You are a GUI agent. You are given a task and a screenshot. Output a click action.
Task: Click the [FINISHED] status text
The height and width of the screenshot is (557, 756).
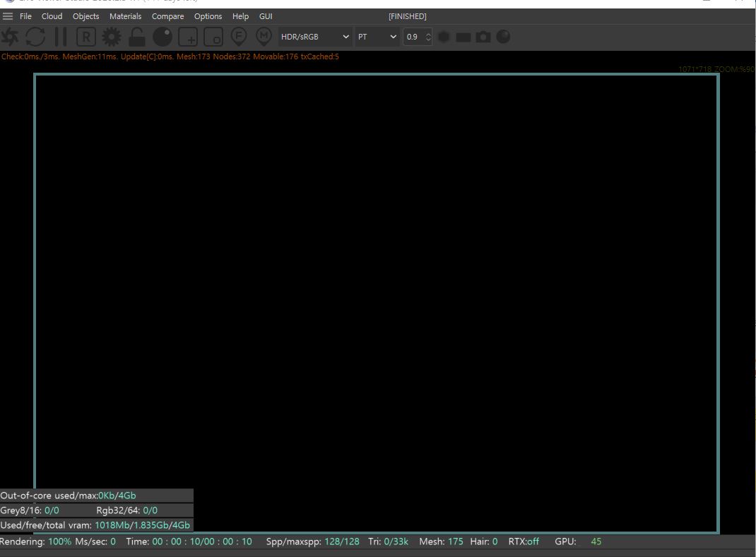point(408,16)
